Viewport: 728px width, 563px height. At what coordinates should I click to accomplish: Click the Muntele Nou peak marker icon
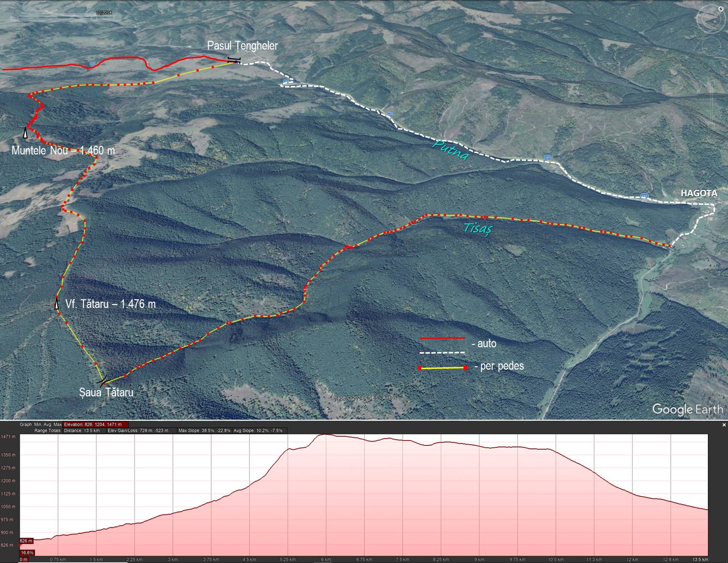(25, 133)
